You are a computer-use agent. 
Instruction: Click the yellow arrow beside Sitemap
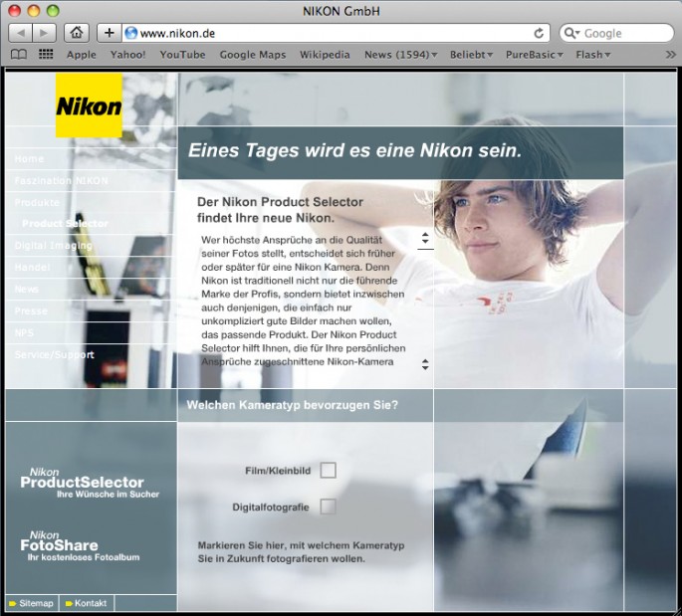tap(13, 604)
